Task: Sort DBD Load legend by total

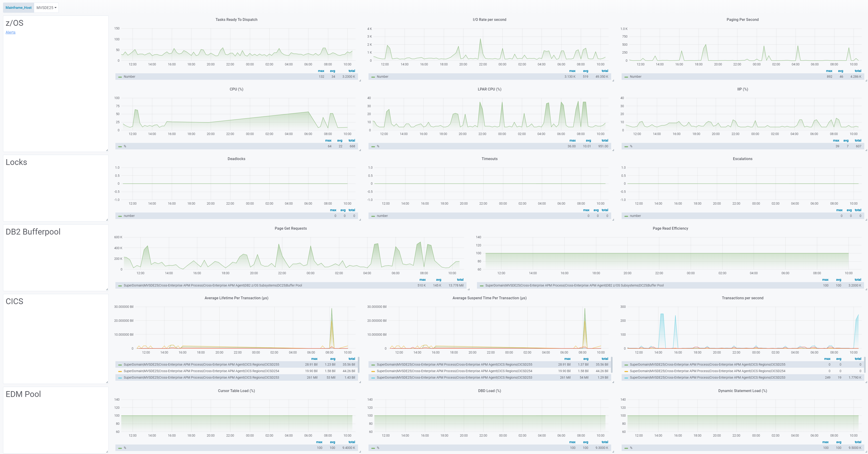Action: pyautogui.click(x=605, y=442)
